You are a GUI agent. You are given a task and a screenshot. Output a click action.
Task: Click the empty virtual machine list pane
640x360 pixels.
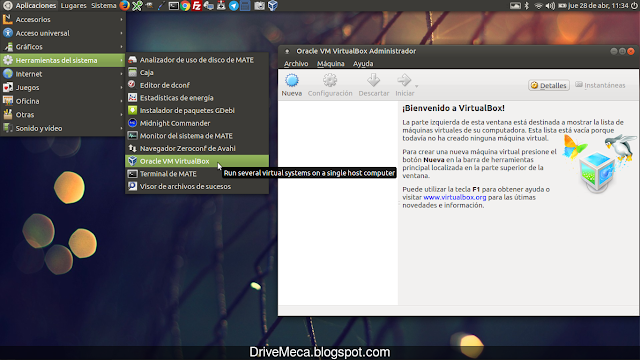click(338, 203)
